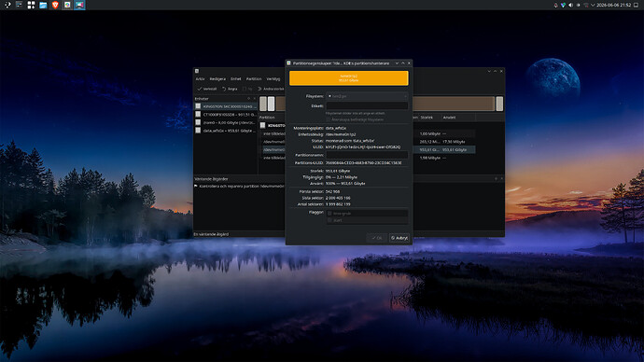This screenshot has width=644, height=362.
Task: Click last small partition block at bar end
Action: (x=499, y=104)
